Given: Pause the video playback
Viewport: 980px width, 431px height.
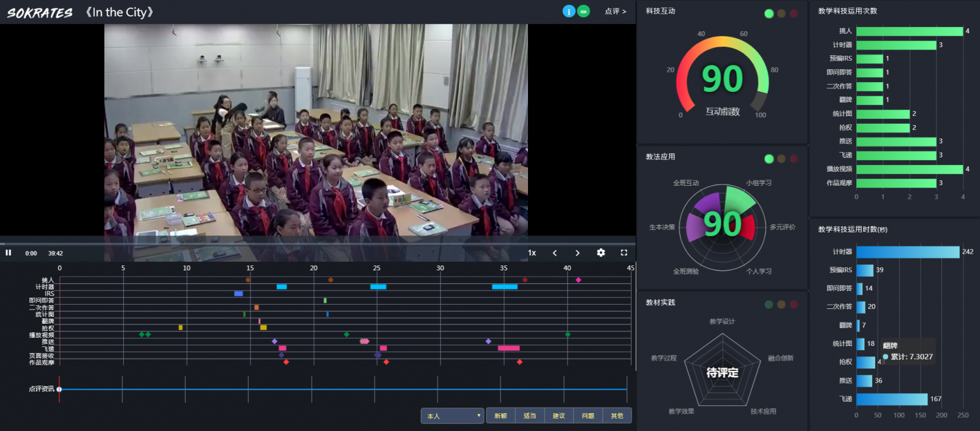Looking at the screenshot, I should [9, 253].
